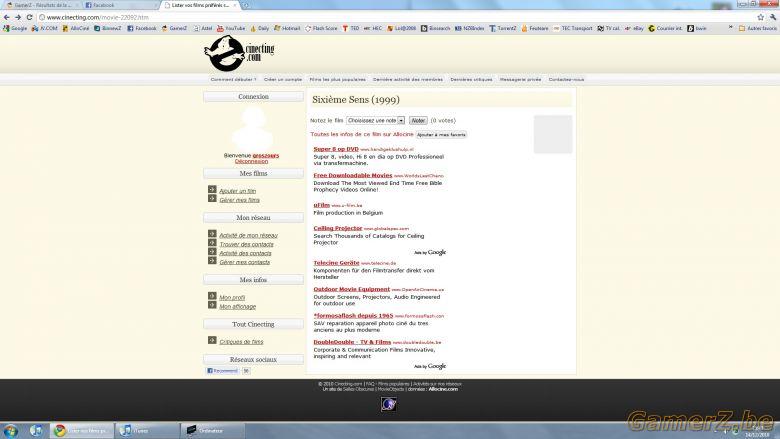Viewport: 780px width, 439px height.
Task: Click the Noter button
Action: tap(418, 120)
